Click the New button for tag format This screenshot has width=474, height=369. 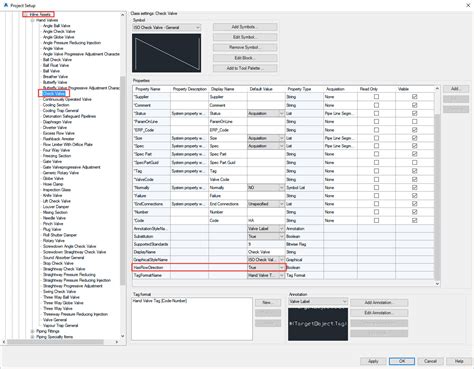coord(268,302)
